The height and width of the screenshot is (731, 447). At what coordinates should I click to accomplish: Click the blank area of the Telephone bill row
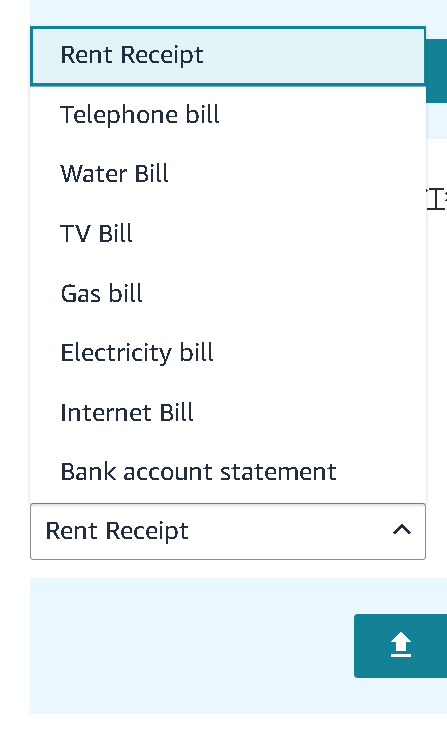tap(322, 115)
